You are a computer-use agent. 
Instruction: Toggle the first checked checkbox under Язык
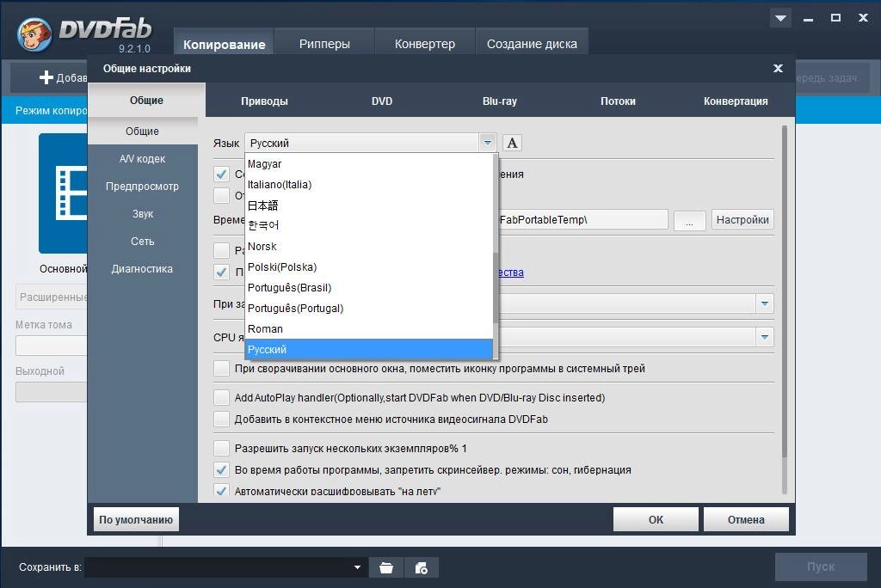[221, 175]
